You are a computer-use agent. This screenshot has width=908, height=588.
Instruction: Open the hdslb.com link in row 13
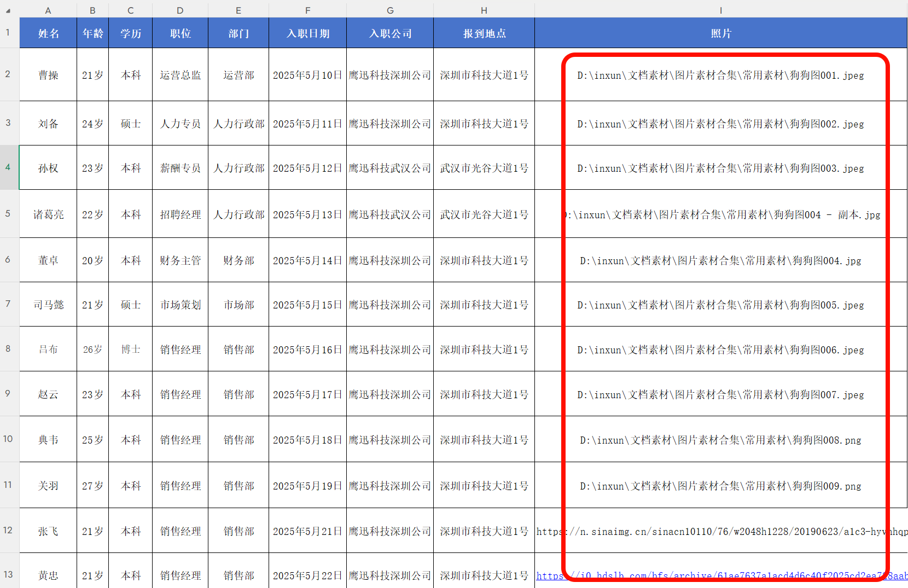(x=711, y=575)
